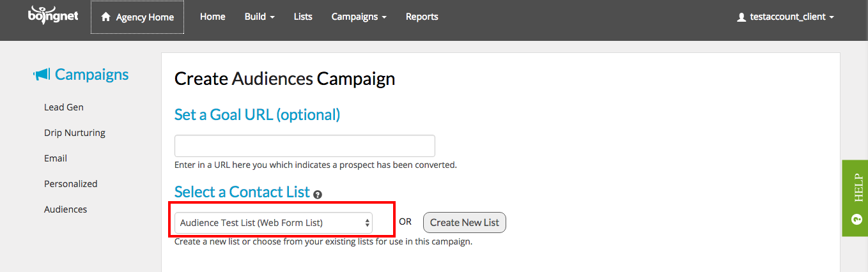Screen dimensions: 868x272
Task: Expand the Campaigns dropdown in top navigation
Action: tap(359, 17)
